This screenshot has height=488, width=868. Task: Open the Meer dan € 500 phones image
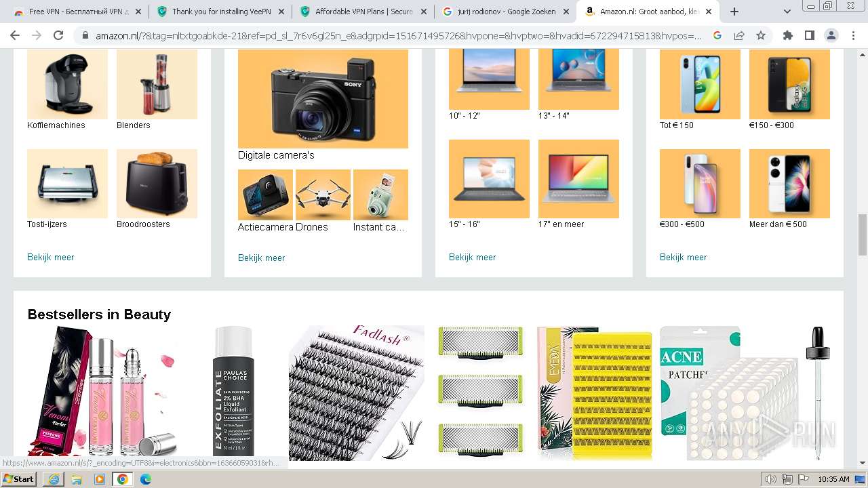click(789, 184)
